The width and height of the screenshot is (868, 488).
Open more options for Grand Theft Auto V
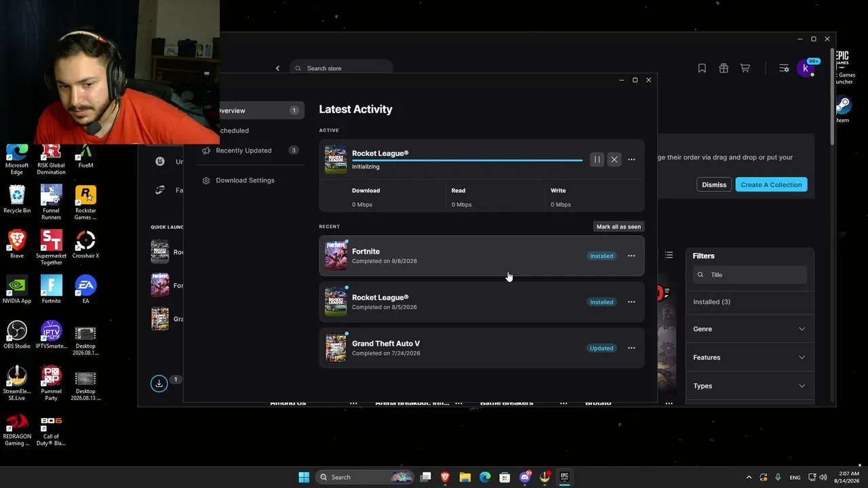pos(631,348)
